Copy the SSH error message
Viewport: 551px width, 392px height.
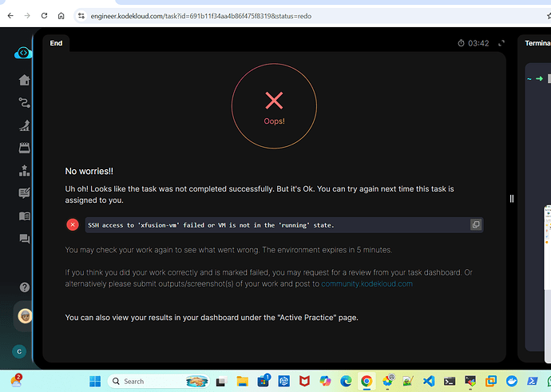point(476,225)
